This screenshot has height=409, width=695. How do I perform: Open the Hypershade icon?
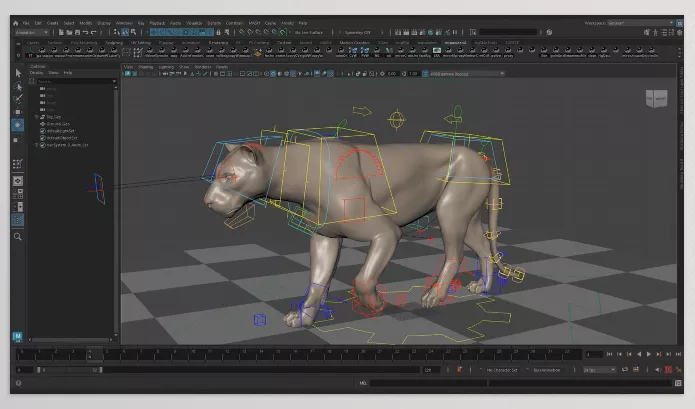click(430, 32)
